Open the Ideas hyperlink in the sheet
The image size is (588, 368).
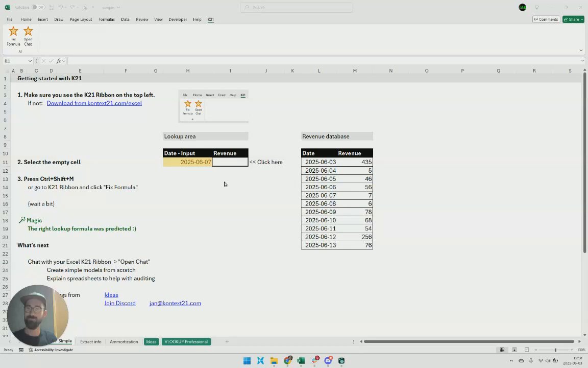point(111,295)
